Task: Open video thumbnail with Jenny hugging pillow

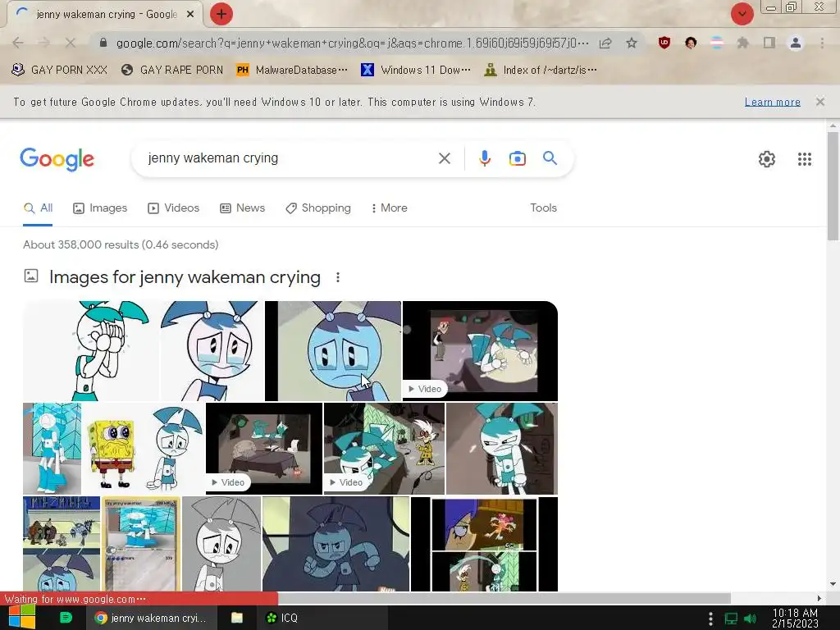Action: click(480, 351)
